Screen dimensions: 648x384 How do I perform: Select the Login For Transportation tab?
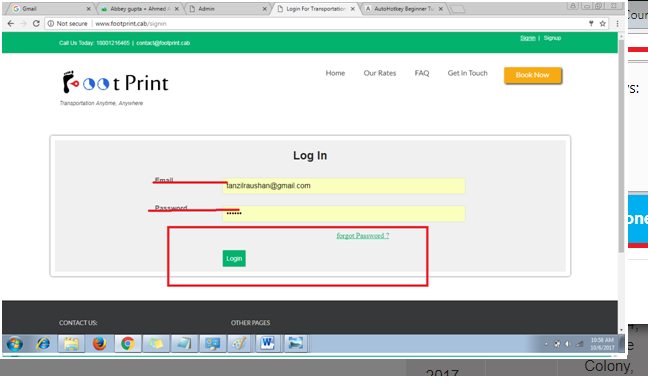pyautogui.click(x=316, y=9)
